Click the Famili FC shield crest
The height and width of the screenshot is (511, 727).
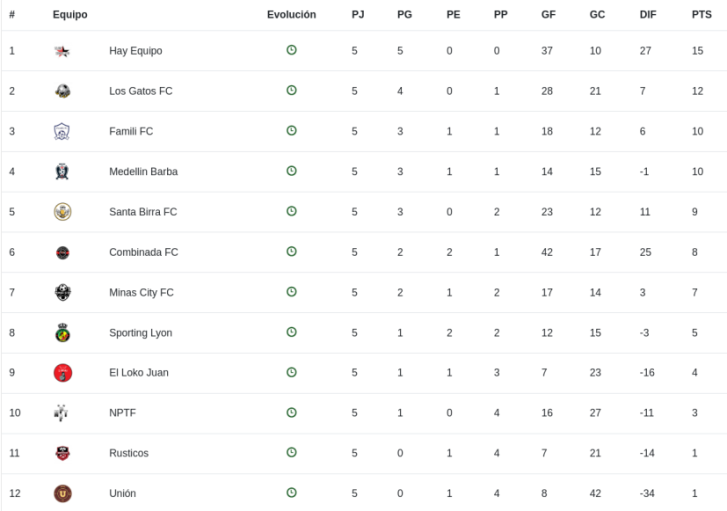point(62,132)
